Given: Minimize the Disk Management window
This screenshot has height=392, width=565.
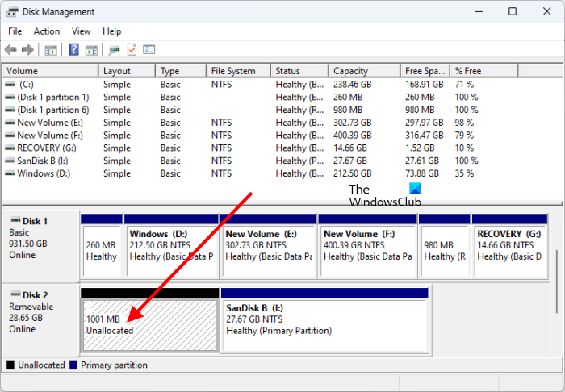Looking at the screenshot, I should pos(479,11).
